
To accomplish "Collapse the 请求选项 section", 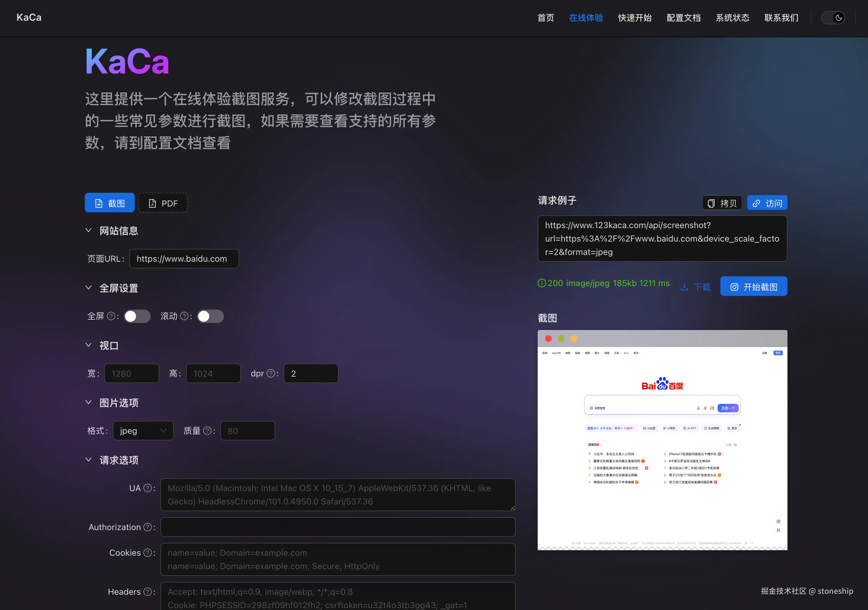I will coord(88,460).
